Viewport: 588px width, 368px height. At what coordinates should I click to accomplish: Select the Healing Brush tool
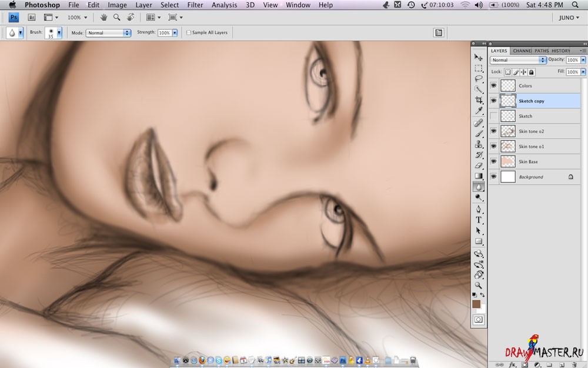[x=479, y=123]
